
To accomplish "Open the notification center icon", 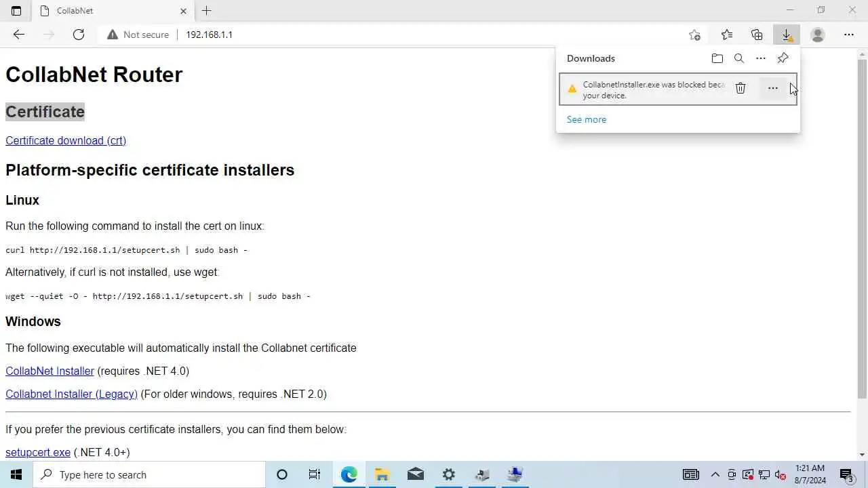I will 846,474.
